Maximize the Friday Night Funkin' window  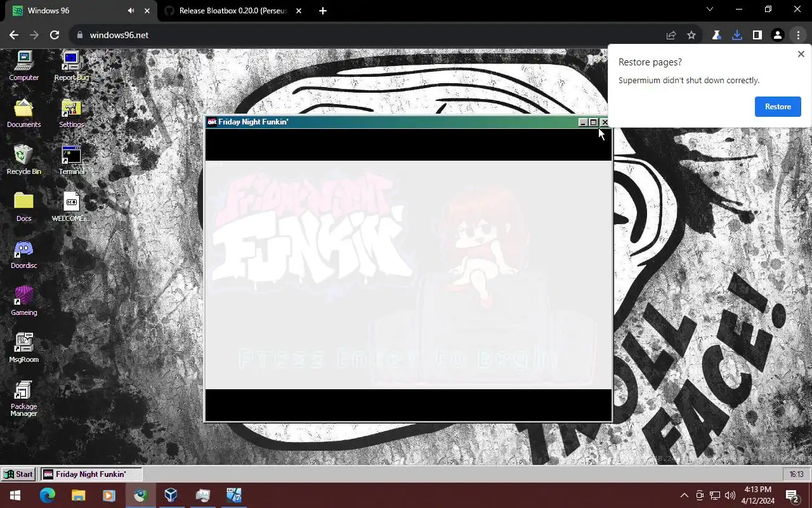[x=593, y=122]
